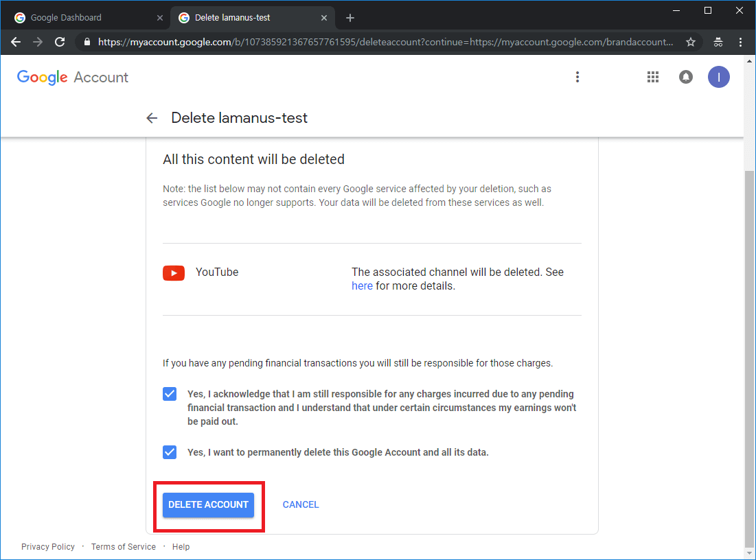Click the URL address bar
756x560 pixels.
point(385,42)
